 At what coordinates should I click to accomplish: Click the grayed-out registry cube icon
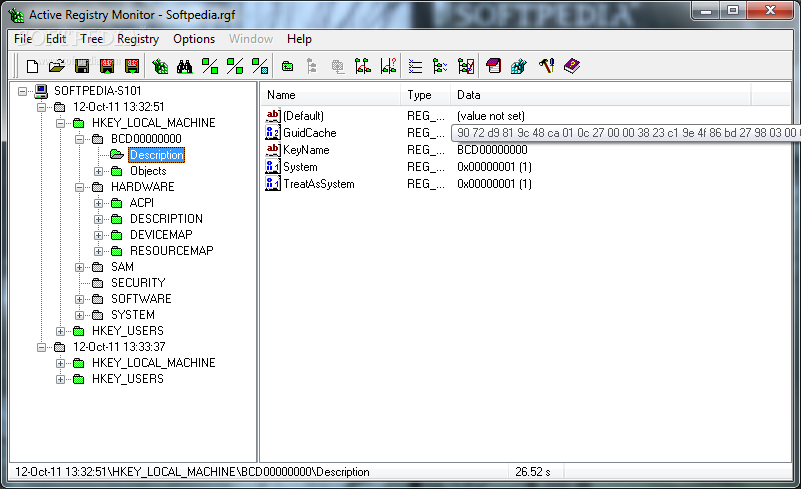tap(338, 66)
